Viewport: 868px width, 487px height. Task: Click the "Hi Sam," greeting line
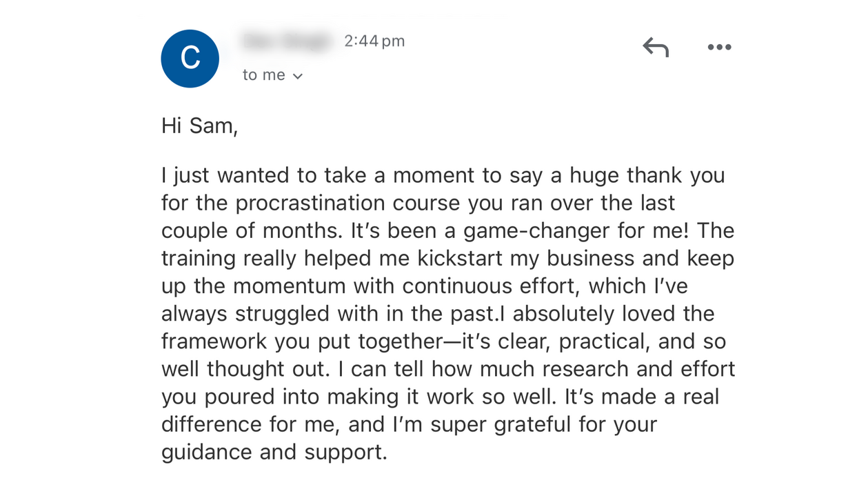point(199,126)
